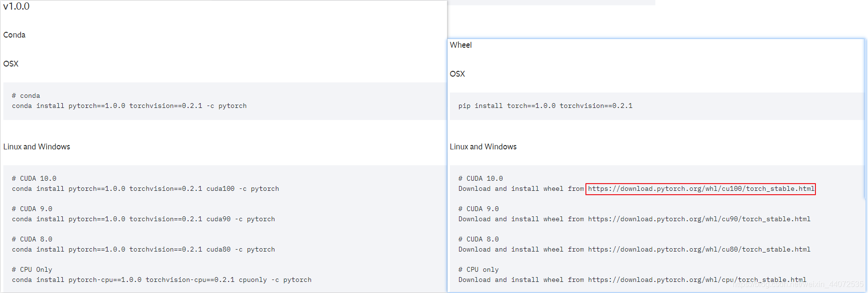Select the conda cuda90 install command

(x=143, y=219)
